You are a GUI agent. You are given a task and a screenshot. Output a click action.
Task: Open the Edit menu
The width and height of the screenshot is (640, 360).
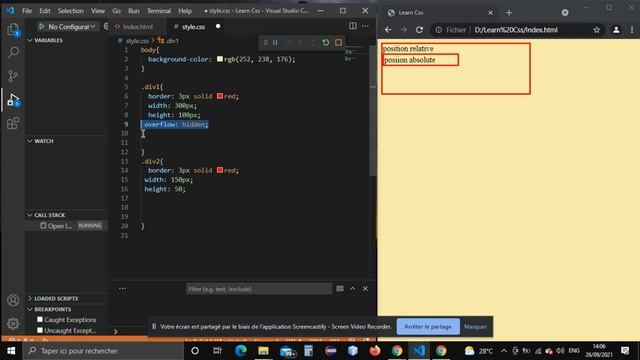coord(45,11)
